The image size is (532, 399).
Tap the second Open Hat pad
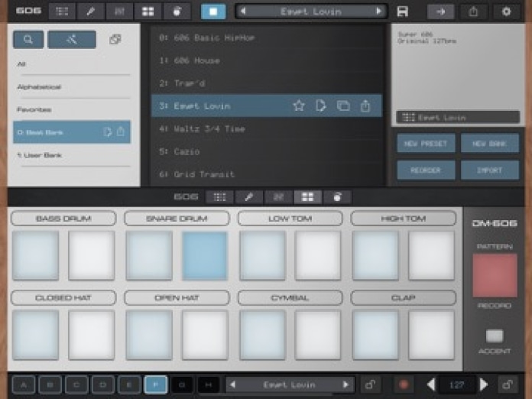(x=205, y=336)
